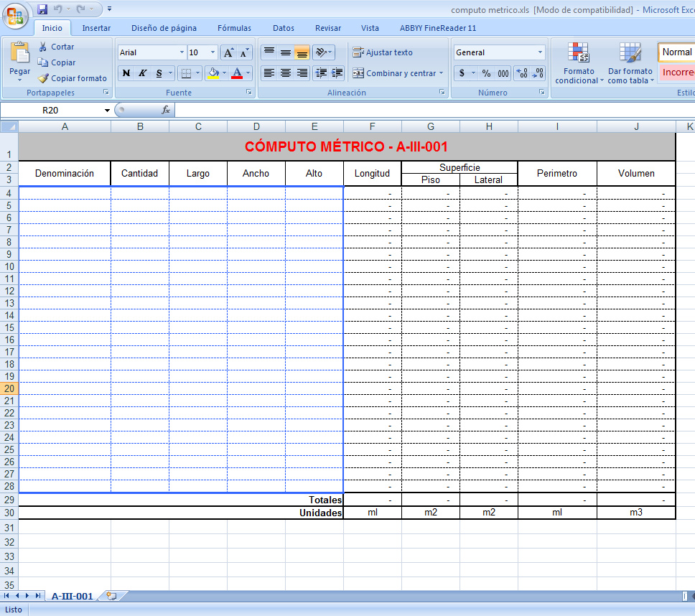
Task: Increase indent in cell
Action: tap(337, 73)
